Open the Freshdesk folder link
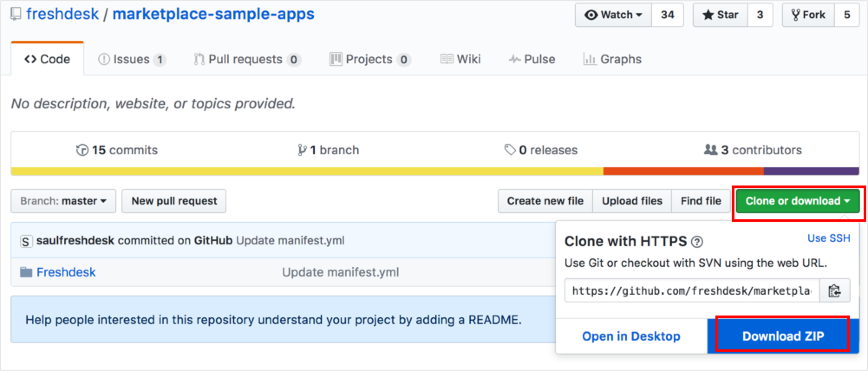This screenshot has width=868, height=371. (x=66, y=272)
